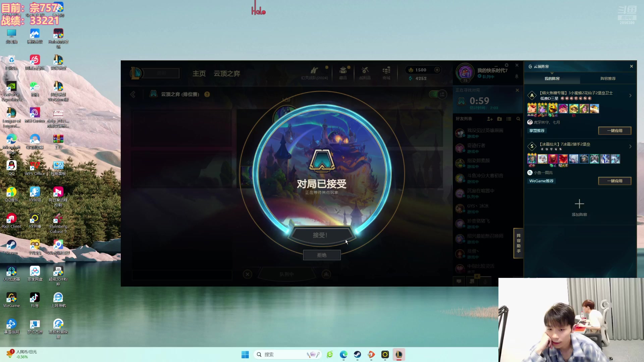Viewport: 644px width, 362px height.
Task: Click the 掌盟推荐 tag label
Action: (537, 131)
